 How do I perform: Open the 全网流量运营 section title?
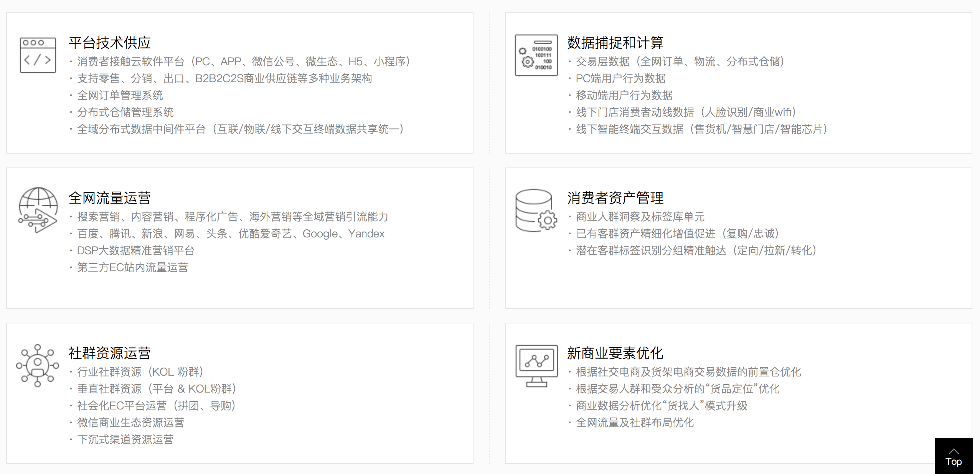tap(110, 198)
